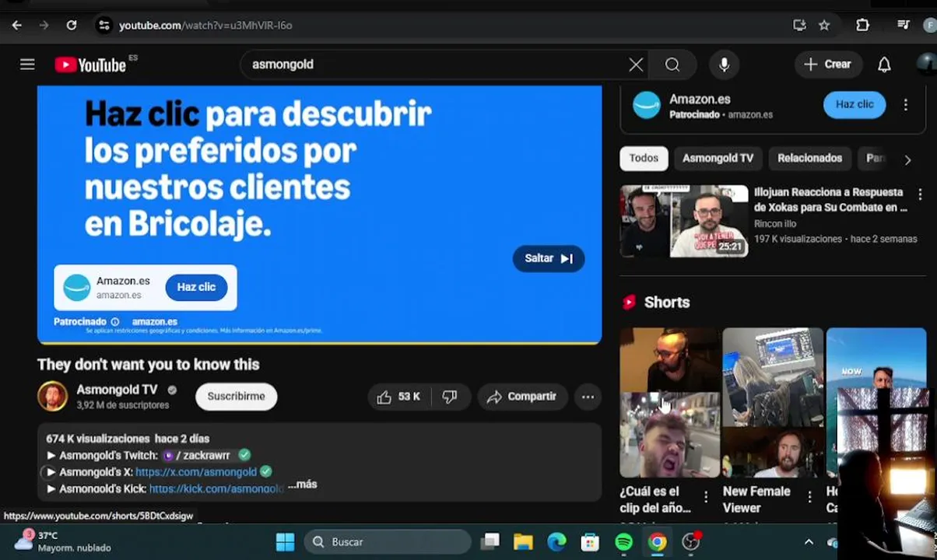Screen dimensions: 937x560
Task: Open the media control icon in browser toolbar
Action: pyautogui.click(x=903, y=26)
